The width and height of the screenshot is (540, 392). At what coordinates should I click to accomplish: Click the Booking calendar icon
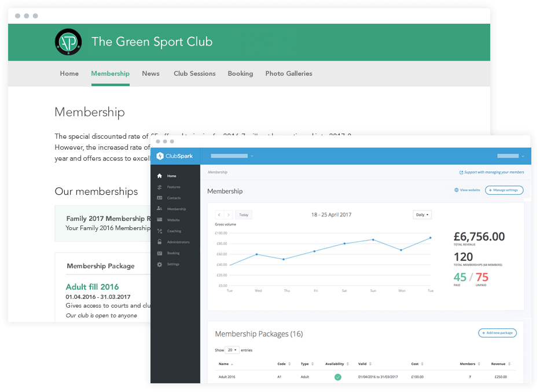(160, 253)
